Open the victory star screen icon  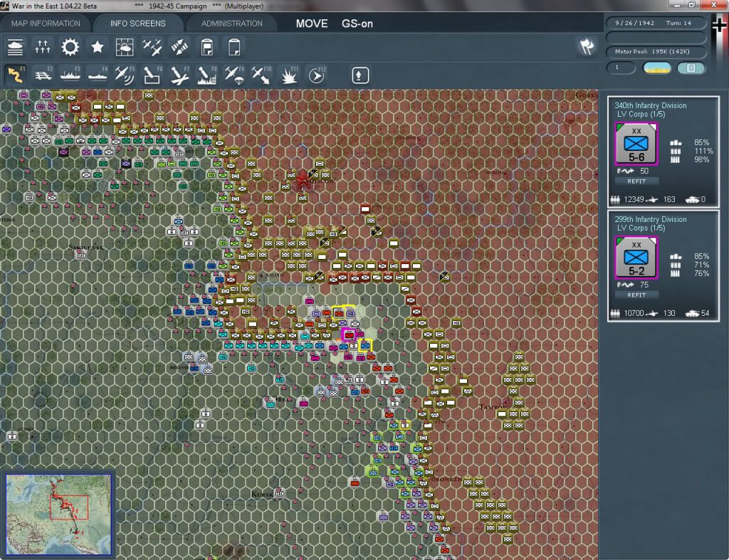click(x=97, y=48)
